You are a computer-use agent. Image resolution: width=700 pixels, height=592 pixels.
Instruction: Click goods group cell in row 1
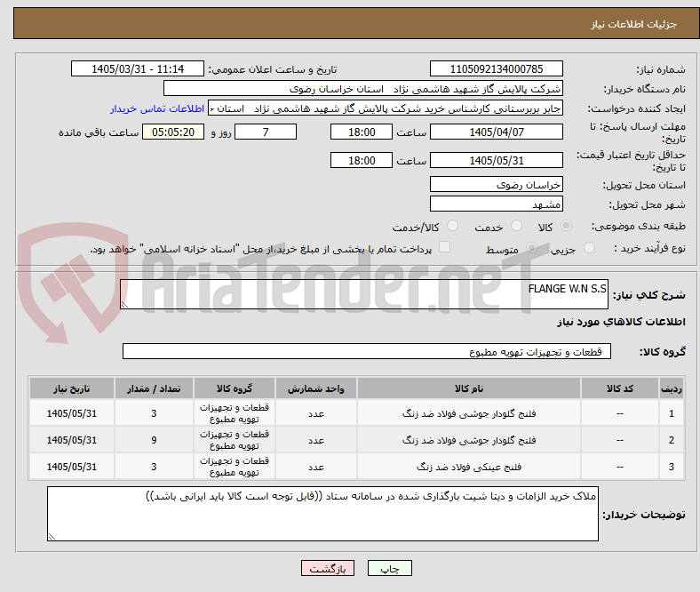(234, 413)
